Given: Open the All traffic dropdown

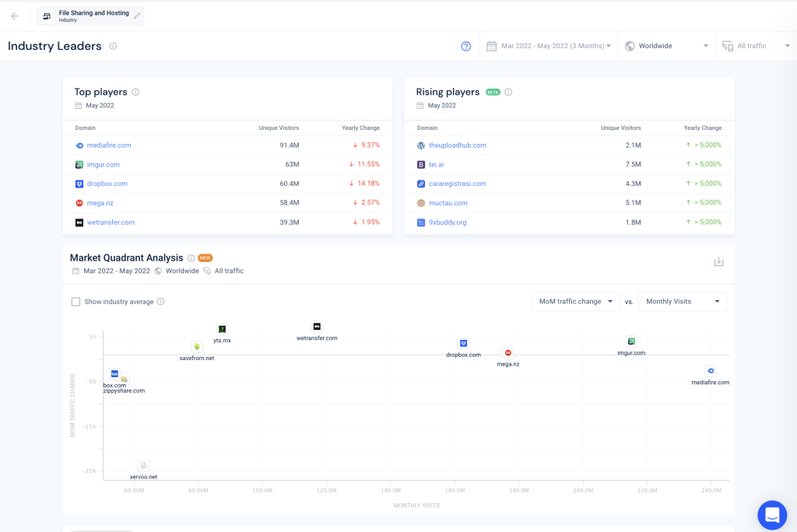Looking at the screenshot, I should [x=754, y=46].
